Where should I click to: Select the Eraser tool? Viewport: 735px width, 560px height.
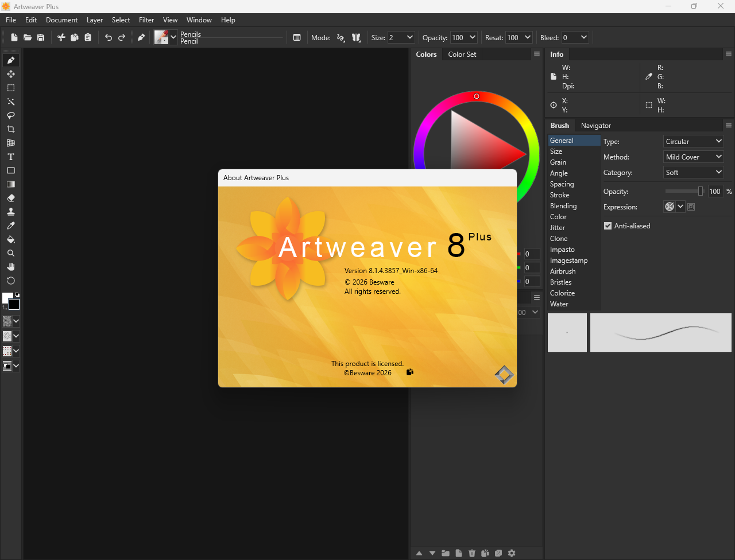pos(11,198)
